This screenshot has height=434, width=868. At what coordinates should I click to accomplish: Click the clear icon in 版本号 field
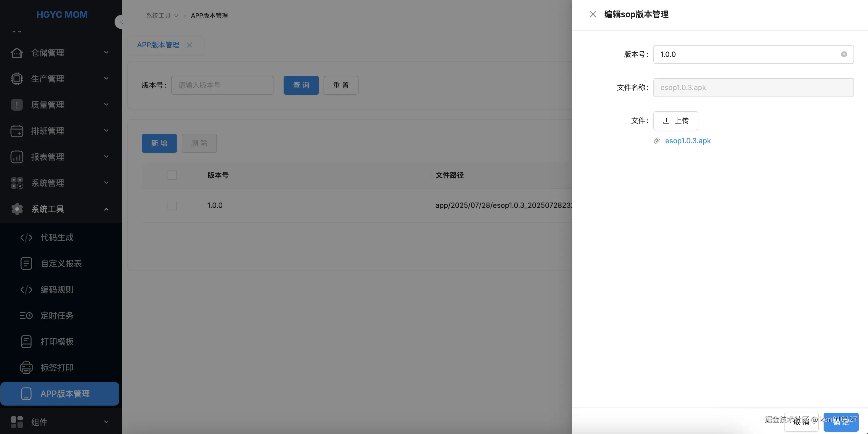pyautogui.click(x=844, y=54)
